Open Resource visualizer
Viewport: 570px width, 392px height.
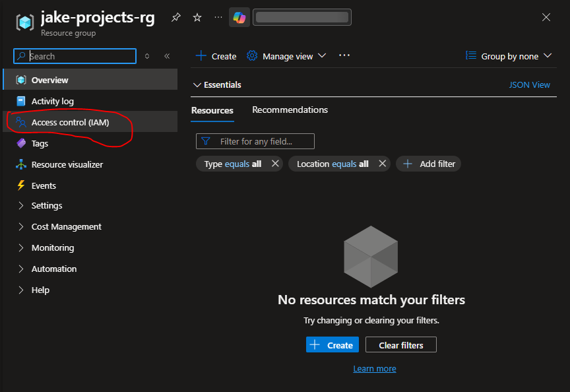pyautogui.click(x=90, y=164)
